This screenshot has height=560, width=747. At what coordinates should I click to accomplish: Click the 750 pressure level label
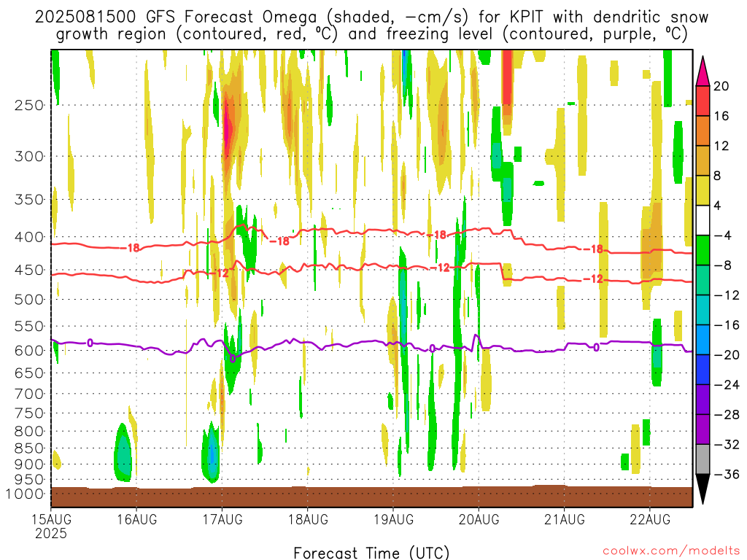coord(29,413)
